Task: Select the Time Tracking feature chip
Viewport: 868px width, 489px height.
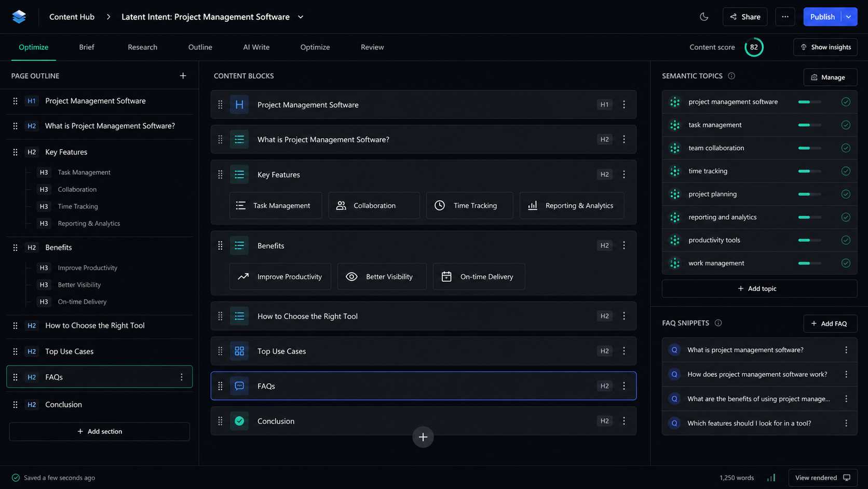Action: click(x=469, y=205)
